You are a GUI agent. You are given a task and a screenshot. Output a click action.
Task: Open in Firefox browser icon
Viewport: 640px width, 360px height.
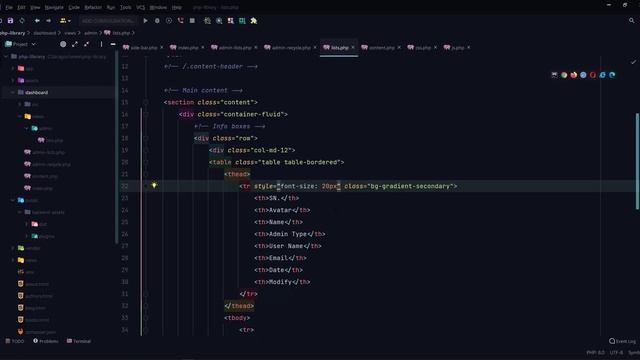pyautogui.click(x=573, y=75)
